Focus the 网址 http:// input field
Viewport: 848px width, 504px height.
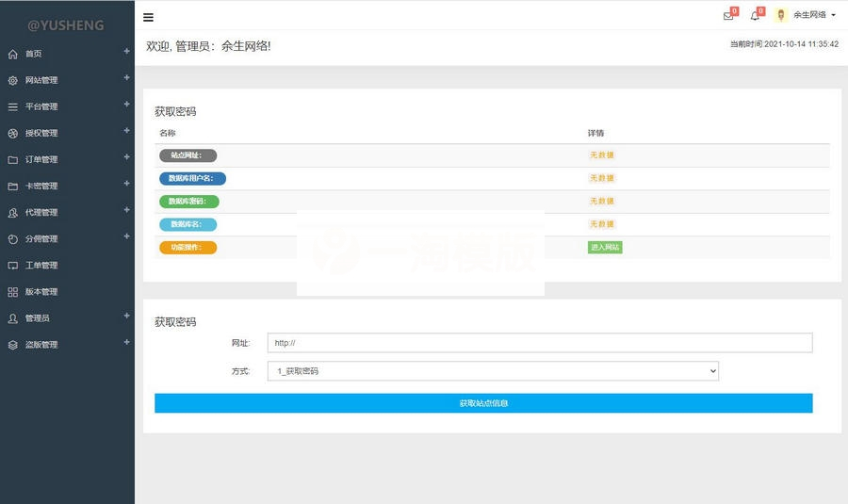click(539, 343)
